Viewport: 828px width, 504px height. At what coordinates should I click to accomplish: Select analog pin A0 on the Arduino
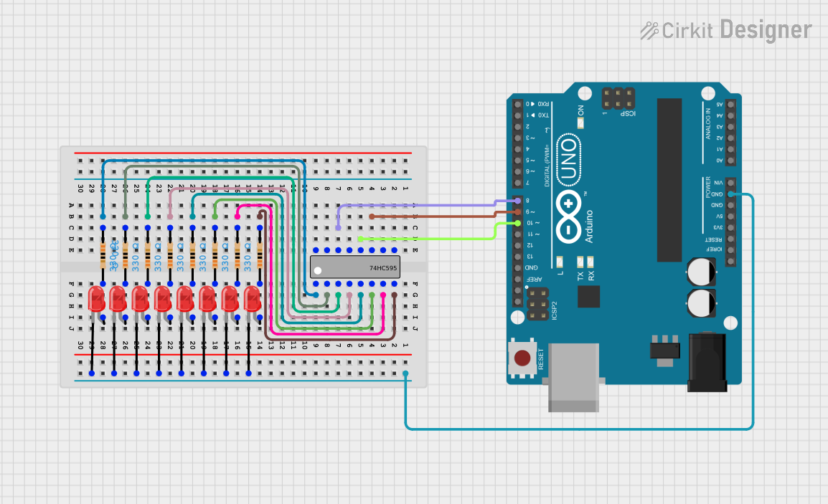click(x=731, y=161)
